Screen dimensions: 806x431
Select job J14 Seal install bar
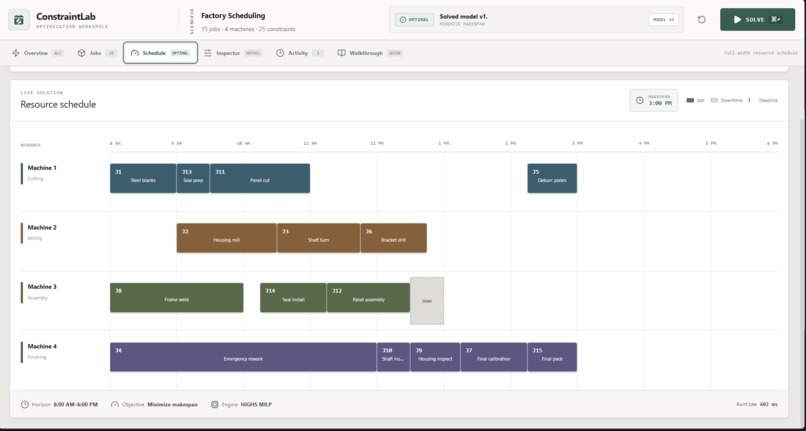(x=293, y=297)
